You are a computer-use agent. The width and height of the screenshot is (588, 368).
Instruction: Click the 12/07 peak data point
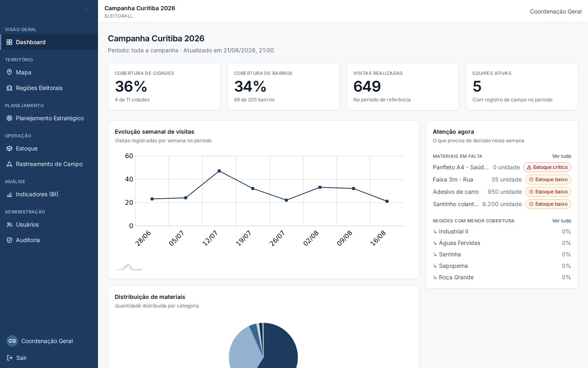219,171
